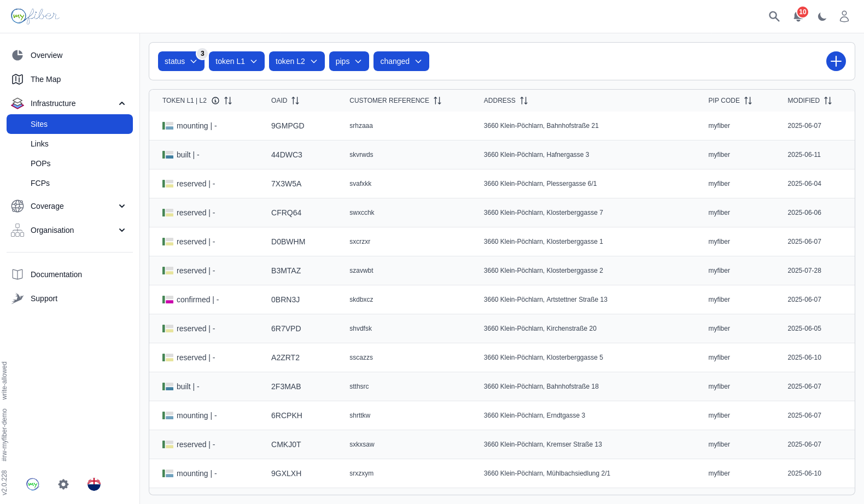Open the user profile icon
This screenshot has height=504, width=864.
tap(844, 16)
